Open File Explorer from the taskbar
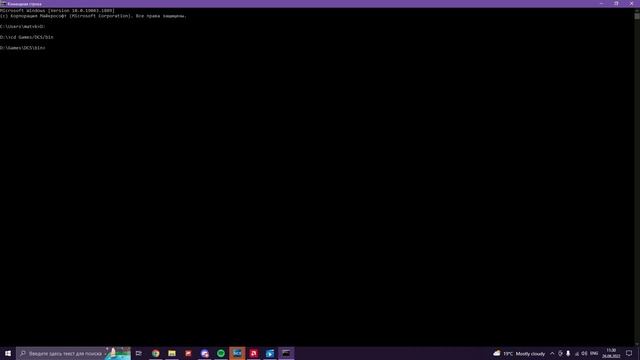640x360 pixels. [x=172, y=353]
